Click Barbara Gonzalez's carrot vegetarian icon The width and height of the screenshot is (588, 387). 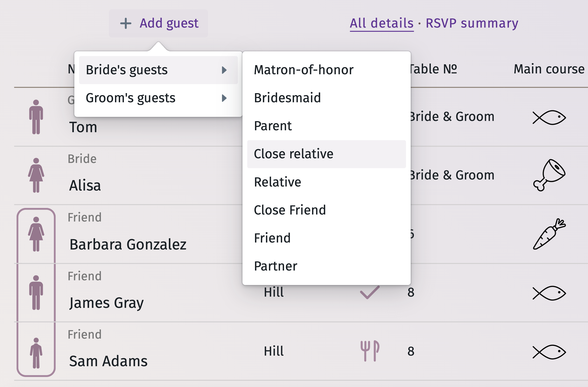coord(549,234)
